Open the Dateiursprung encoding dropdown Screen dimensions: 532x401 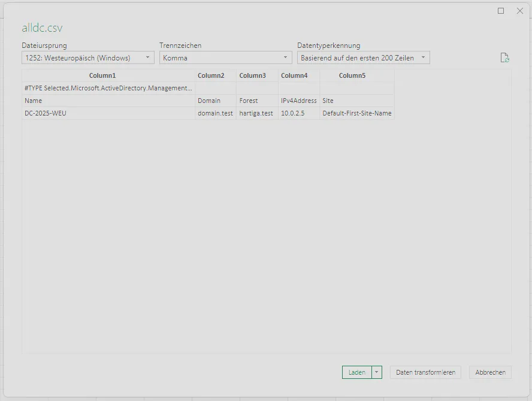(x=88, y=58)
